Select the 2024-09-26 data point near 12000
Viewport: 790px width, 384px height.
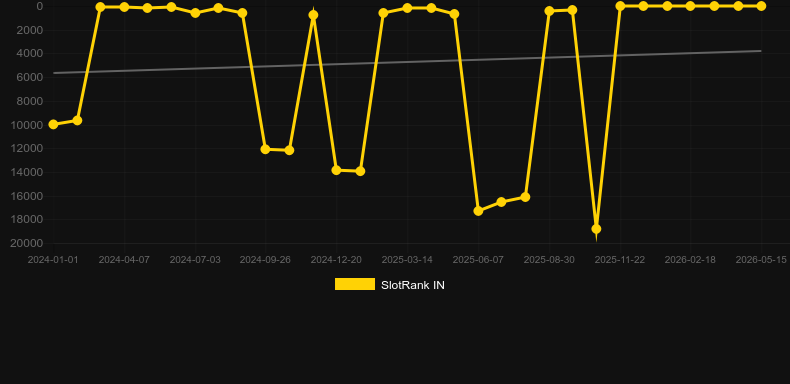click(x=266, y=149)
